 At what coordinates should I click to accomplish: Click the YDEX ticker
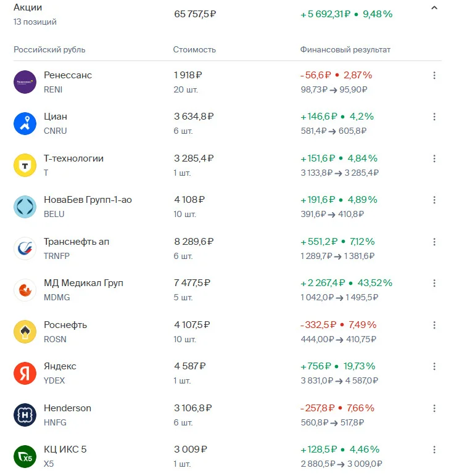coord(54,380)
